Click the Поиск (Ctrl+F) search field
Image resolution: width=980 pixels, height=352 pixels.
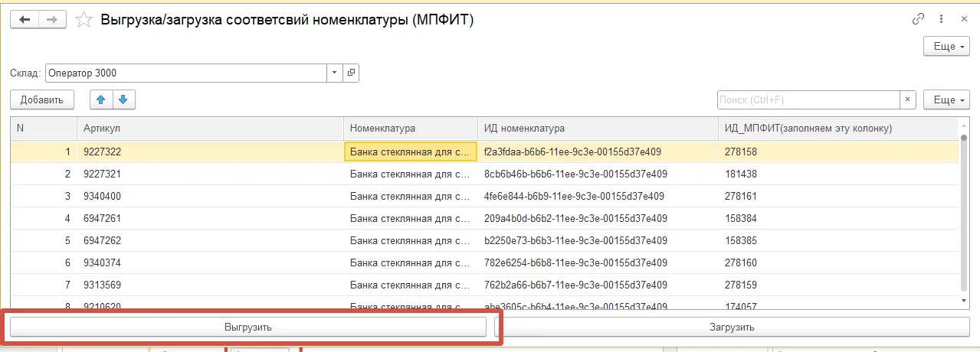(808, 100)
